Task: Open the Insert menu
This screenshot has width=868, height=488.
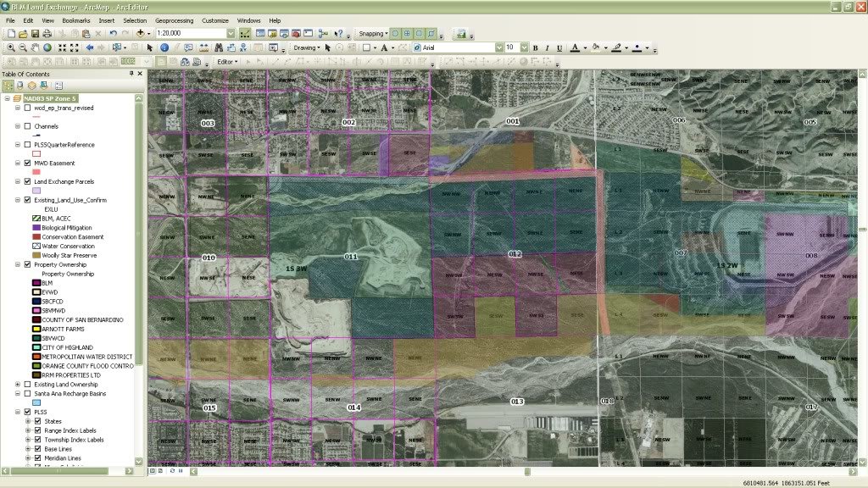Action: click(106, 20)
